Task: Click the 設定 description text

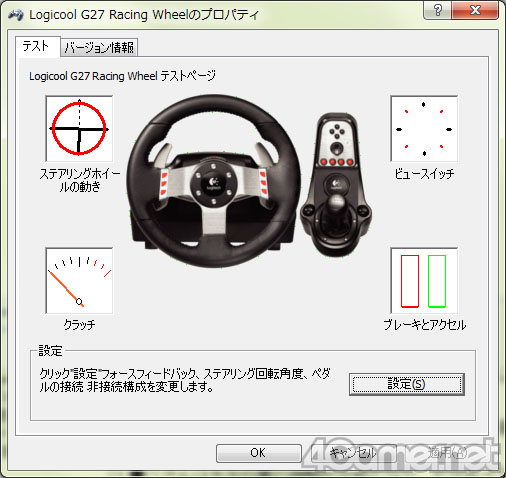Action: 185,380
